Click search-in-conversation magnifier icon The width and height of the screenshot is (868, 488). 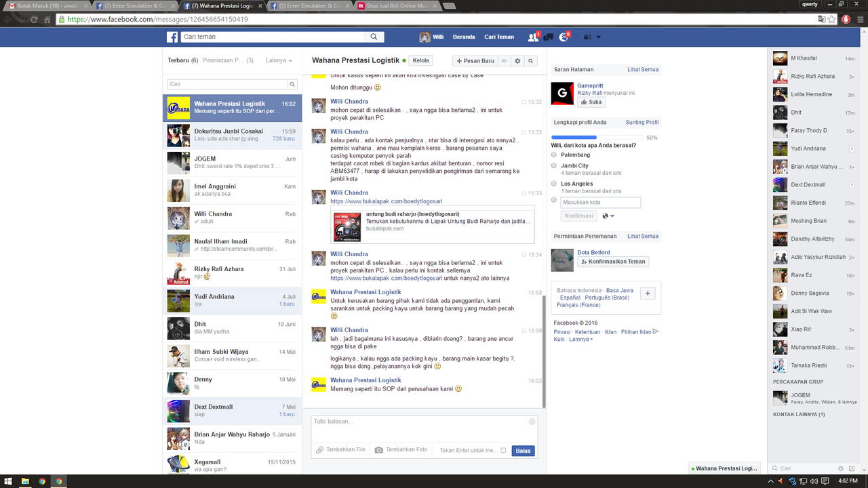(x=531, y=61)
